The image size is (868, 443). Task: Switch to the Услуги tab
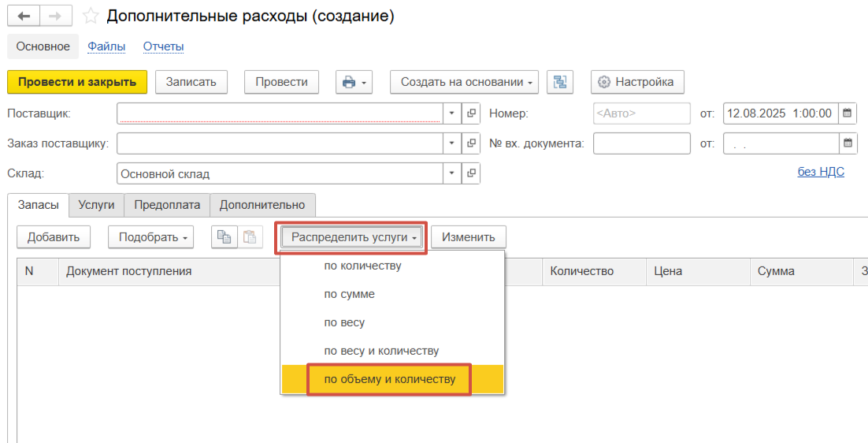[x=96, y=205]
